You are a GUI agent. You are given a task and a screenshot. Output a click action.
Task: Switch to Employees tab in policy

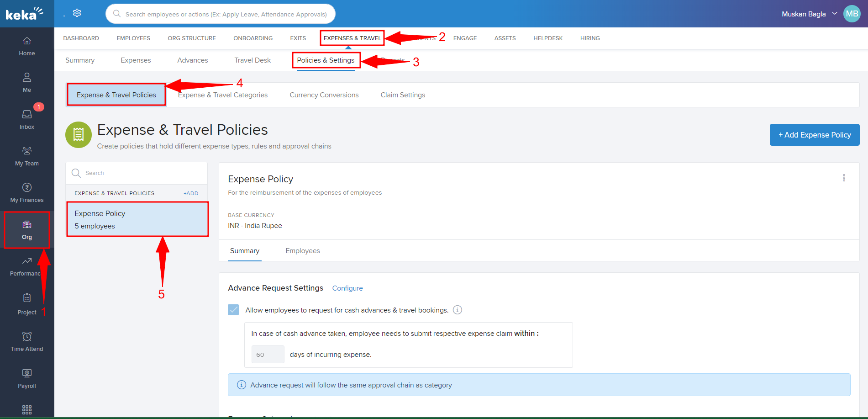(x=302, y=251)
